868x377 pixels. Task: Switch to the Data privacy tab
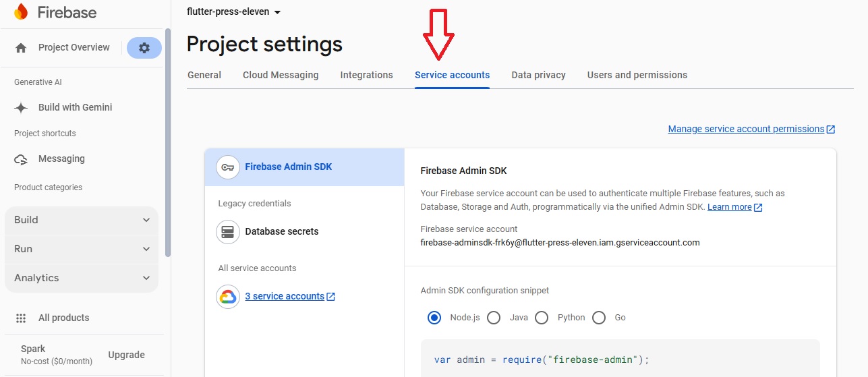(x=539, y=75)
